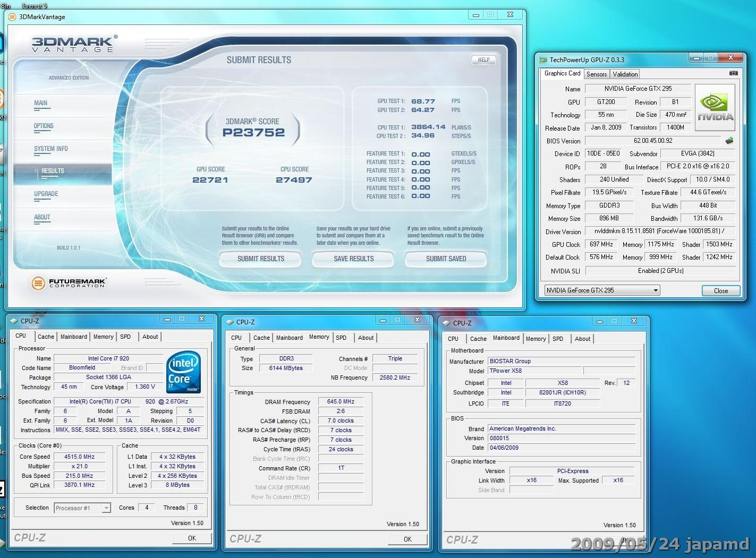Screen dimensions: 756x558
Task: Open the CPU tab in the Memory CPU-Z window
Action: point(236,338)
